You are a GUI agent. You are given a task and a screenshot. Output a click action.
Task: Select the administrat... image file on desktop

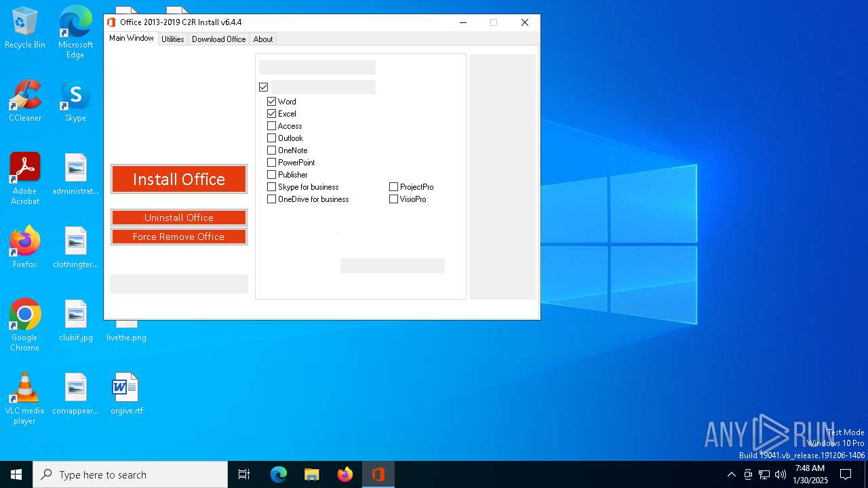[75, 174]
